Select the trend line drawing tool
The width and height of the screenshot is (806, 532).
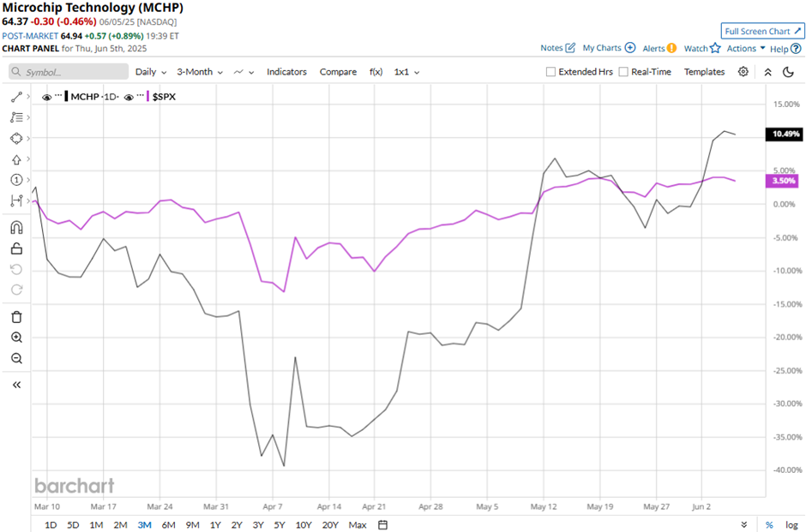point(16,97)
